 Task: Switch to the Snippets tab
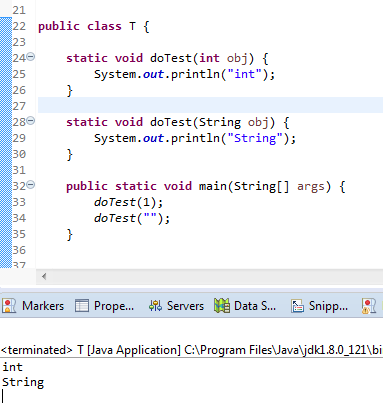coord(320,306)
